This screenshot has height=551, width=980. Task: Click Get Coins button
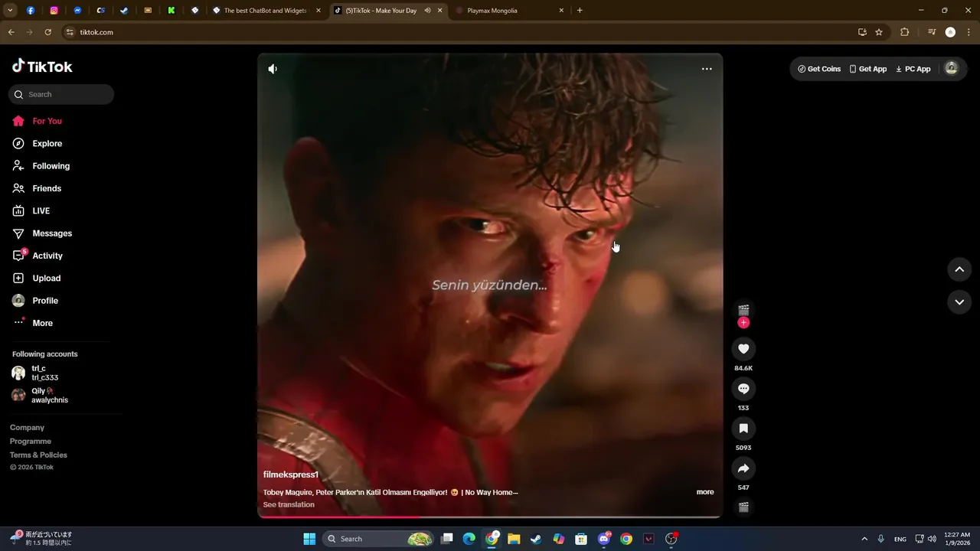tap(819, 69)
